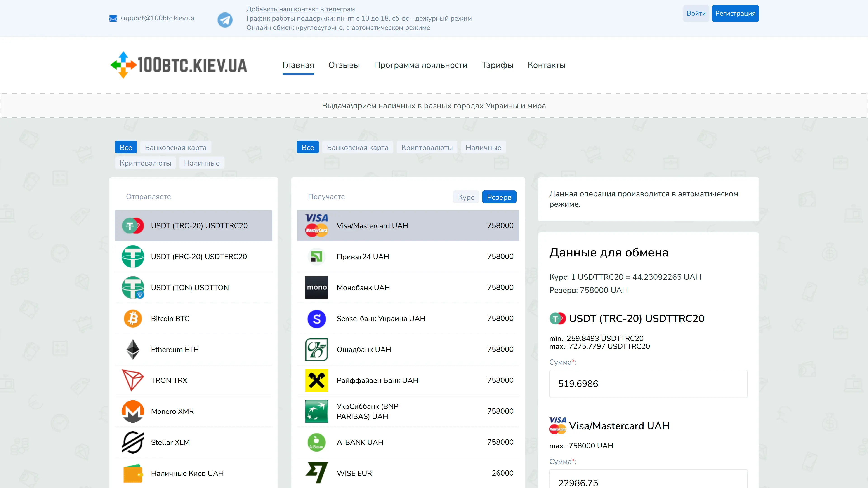Open Программа лояльности page
This screenshot has width=868, height=488.
tap(420, 65)
